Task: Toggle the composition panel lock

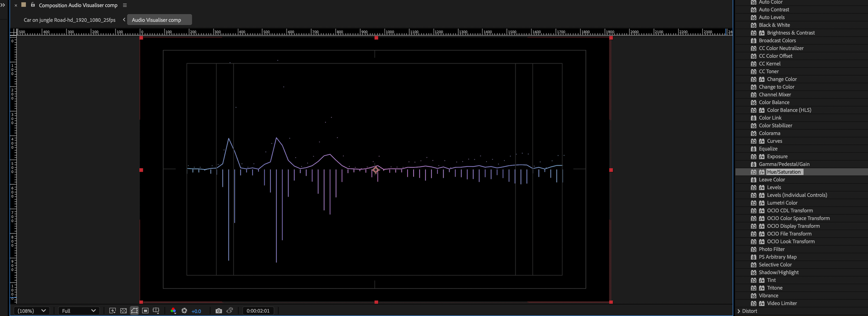Action: [x=33, y=5]
